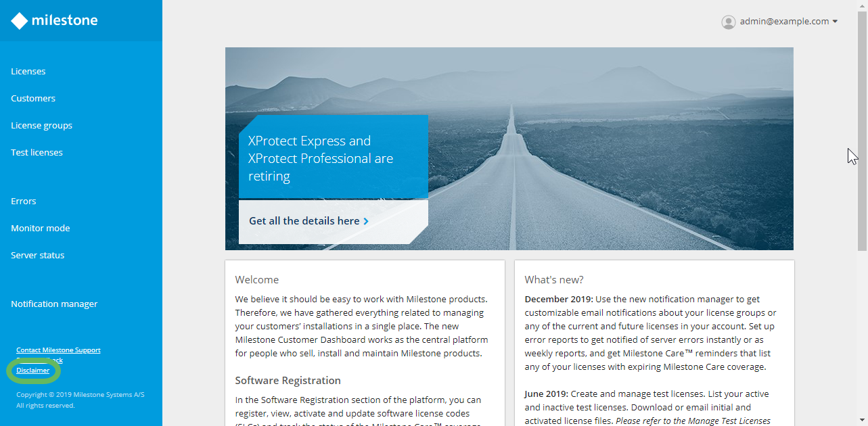The height and width of the screenshot is (426, 868).
Task: Click the chevron arrow beside 'Get all the details here'
Action: [366, 221]
